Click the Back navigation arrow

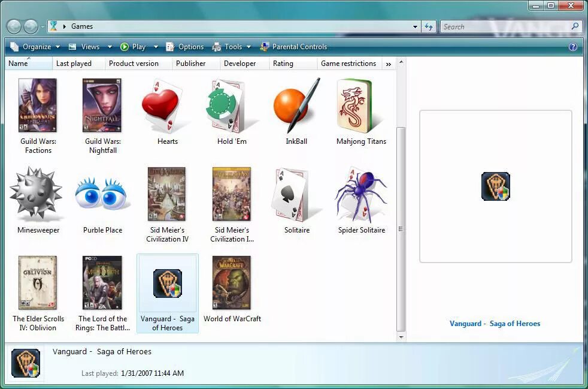(14, 26)
